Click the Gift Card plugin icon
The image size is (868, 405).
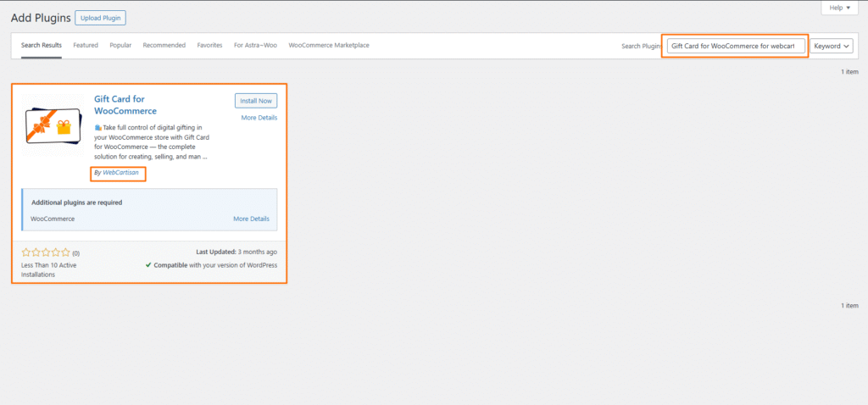click(x=53, y=127)
